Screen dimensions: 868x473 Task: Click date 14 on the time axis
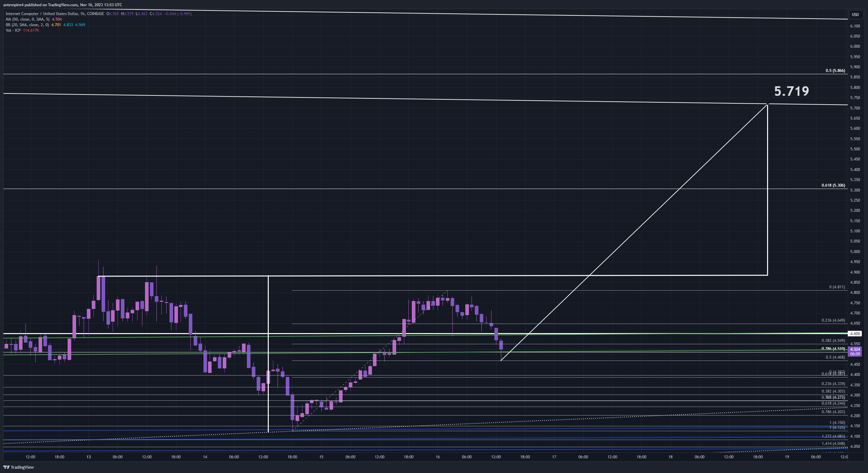click(x=205, y=457)
